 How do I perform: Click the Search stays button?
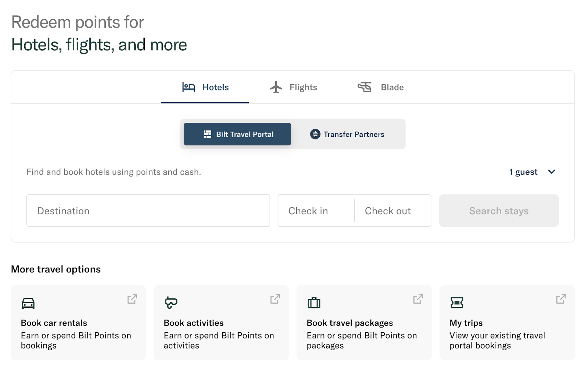(499, 211)
